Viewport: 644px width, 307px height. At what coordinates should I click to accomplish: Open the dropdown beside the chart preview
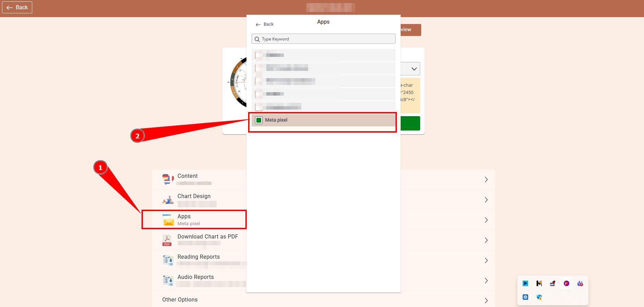pos(414,69)
